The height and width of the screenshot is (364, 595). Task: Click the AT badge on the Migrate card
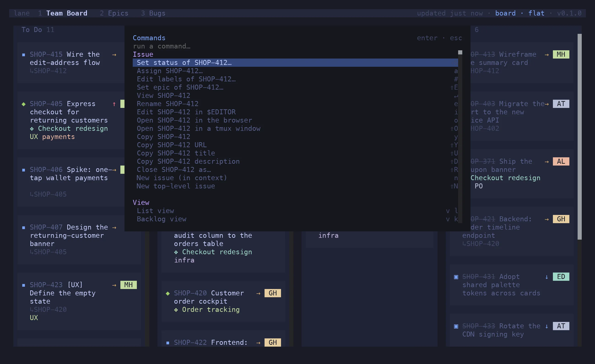pyautogui.click(x=561, y=104)
